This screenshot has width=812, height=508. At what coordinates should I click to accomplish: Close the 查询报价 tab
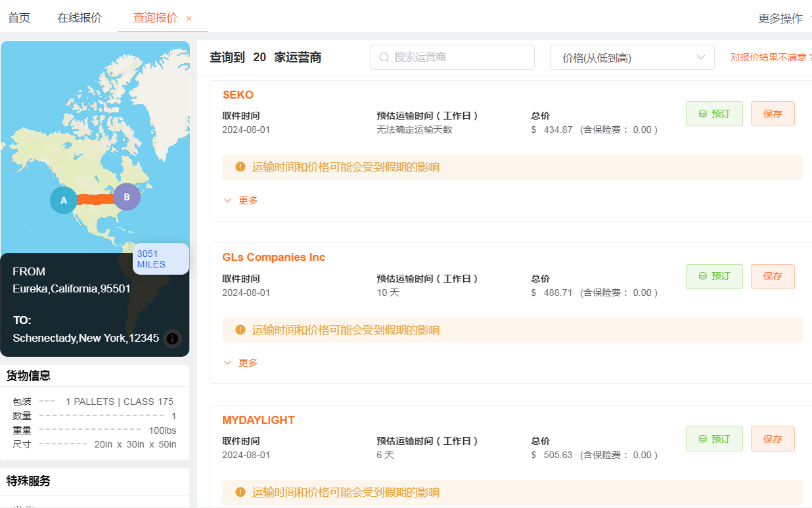pos(189,18)
